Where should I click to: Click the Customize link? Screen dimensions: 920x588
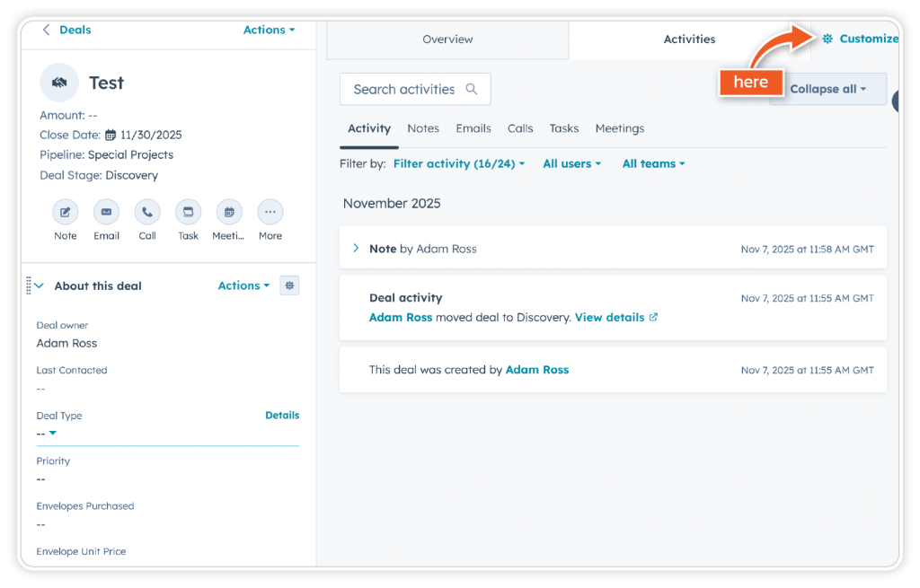(861, 39)
